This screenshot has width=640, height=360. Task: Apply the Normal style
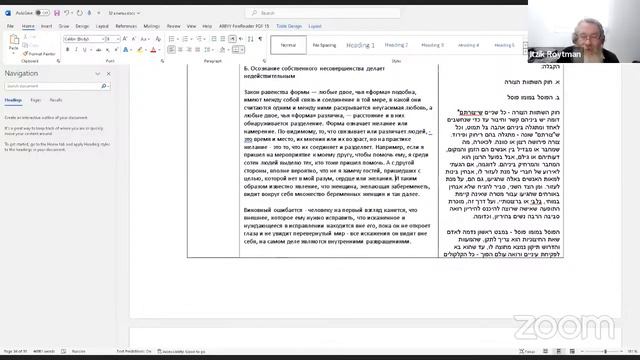coord(288,45)
